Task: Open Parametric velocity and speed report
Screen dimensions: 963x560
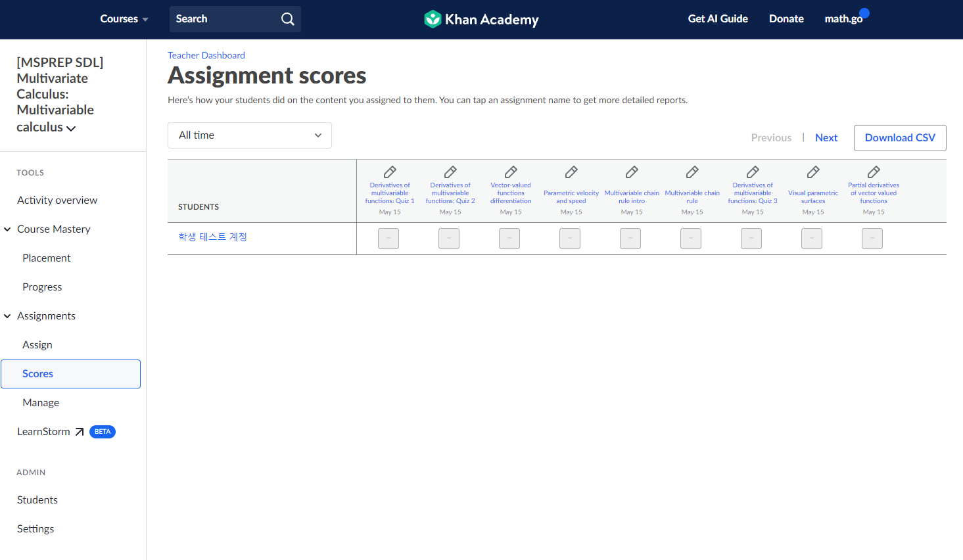Action: tap(571, 197)
